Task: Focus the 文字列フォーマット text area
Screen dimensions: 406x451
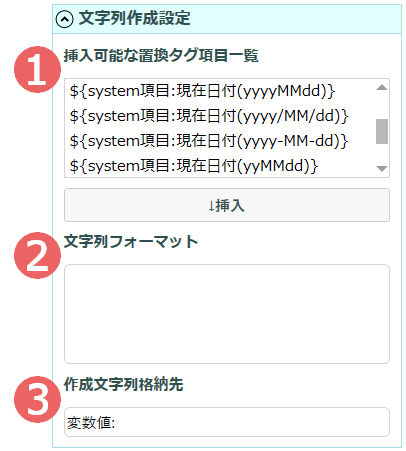Action: [x=227, y=314]
